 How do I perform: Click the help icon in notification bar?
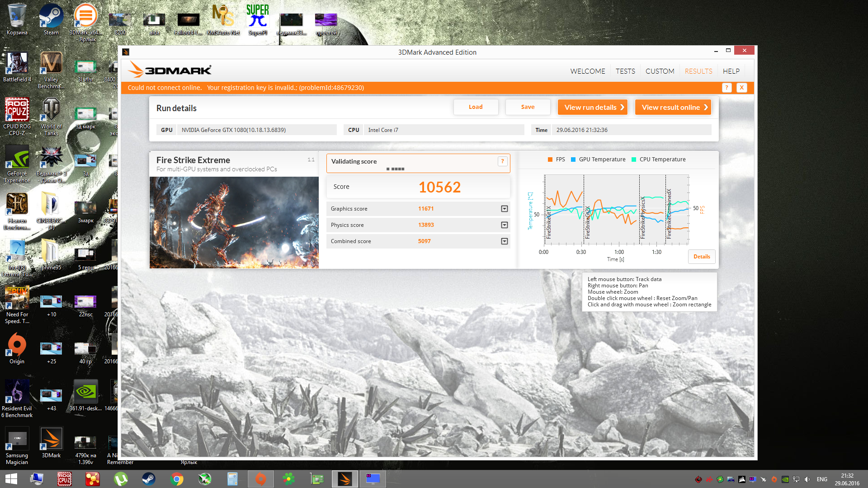click(x=726, y=88)
